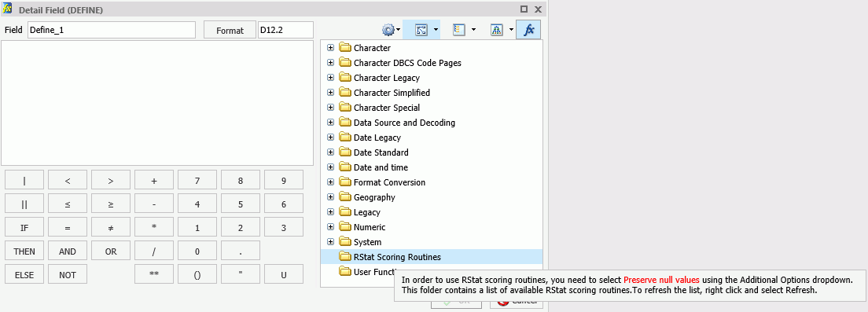Click the number 7 keypad button

[197, 180]
